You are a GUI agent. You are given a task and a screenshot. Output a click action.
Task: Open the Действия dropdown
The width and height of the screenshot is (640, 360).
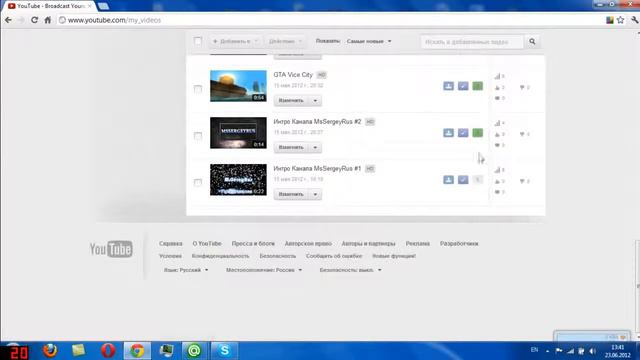(285, 41)
